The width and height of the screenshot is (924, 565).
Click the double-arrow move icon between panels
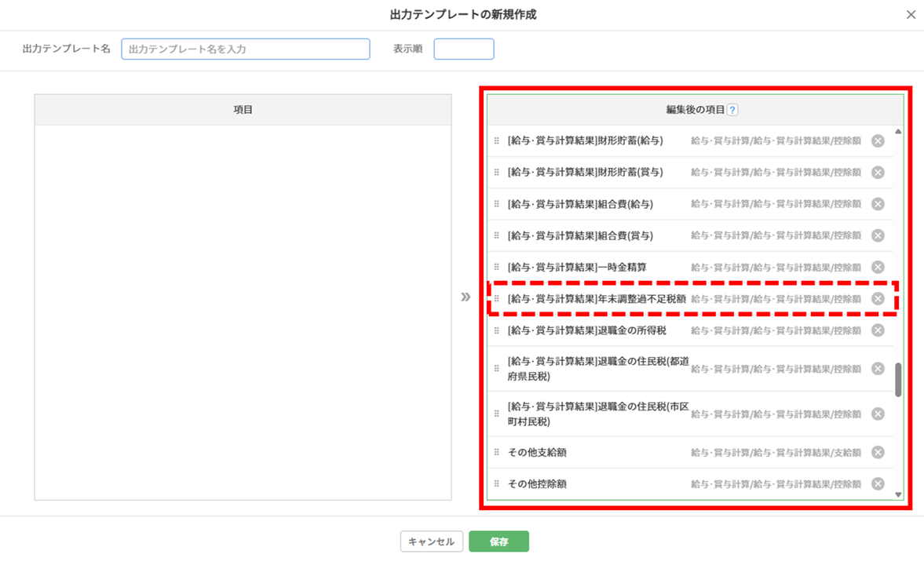(466, 297)
